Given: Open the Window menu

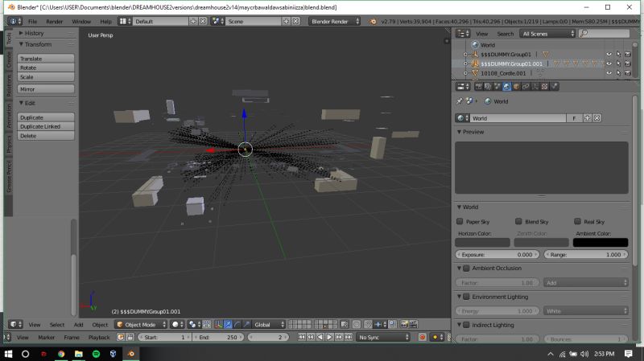Looking at the screenshot, I should pyautogui.click(x=81, y=22).
